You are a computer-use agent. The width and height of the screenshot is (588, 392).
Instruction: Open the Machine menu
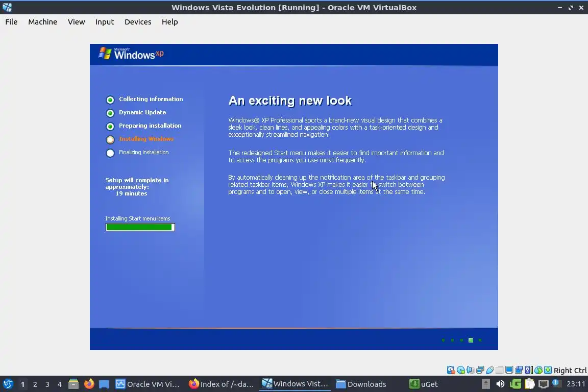(42, 22)
